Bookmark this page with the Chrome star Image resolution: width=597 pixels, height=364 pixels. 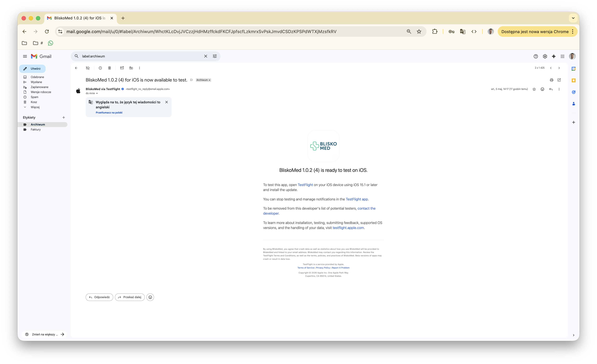tap(419, 32)
